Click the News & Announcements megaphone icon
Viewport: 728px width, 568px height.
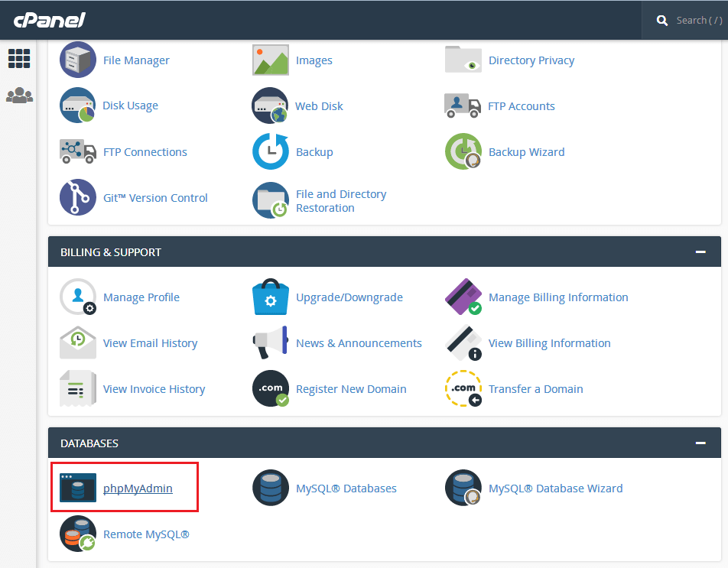(271, 342)
